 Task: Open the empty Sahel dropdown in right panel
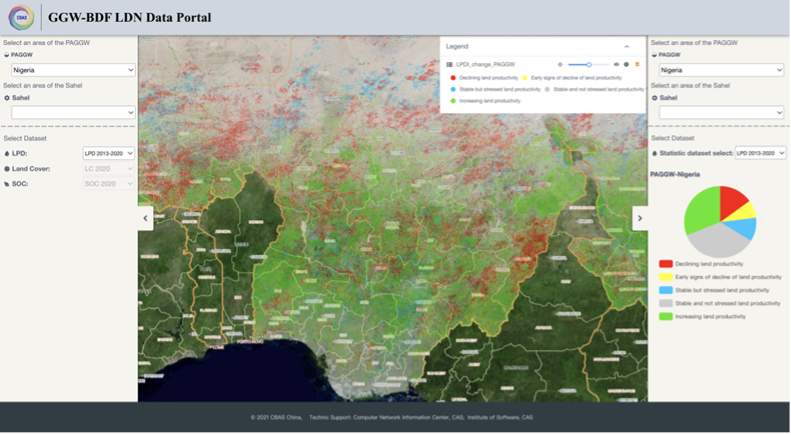tap(718, 113)
